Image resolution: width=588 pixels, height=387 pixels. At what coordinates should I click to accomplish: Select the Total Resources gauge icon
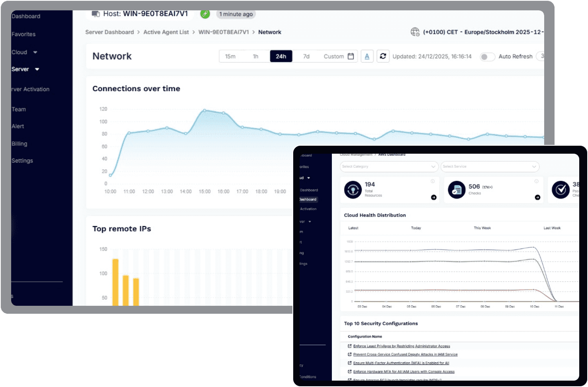click(x=353, y=190)
